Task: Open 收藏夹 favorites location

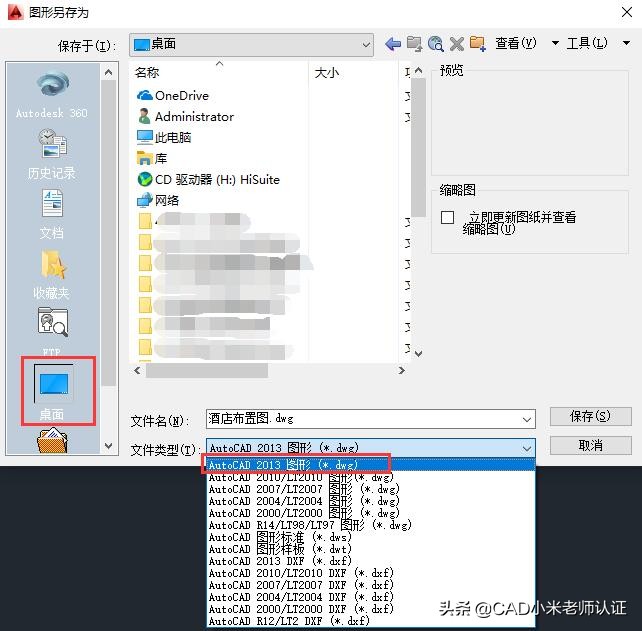Action: [52, 274]
